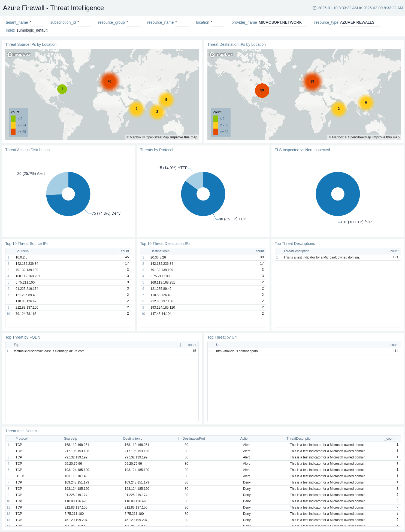Click the red 46 cluster marker over Europe
Viewport: 405px width, 532px height.
click(109, 81)
